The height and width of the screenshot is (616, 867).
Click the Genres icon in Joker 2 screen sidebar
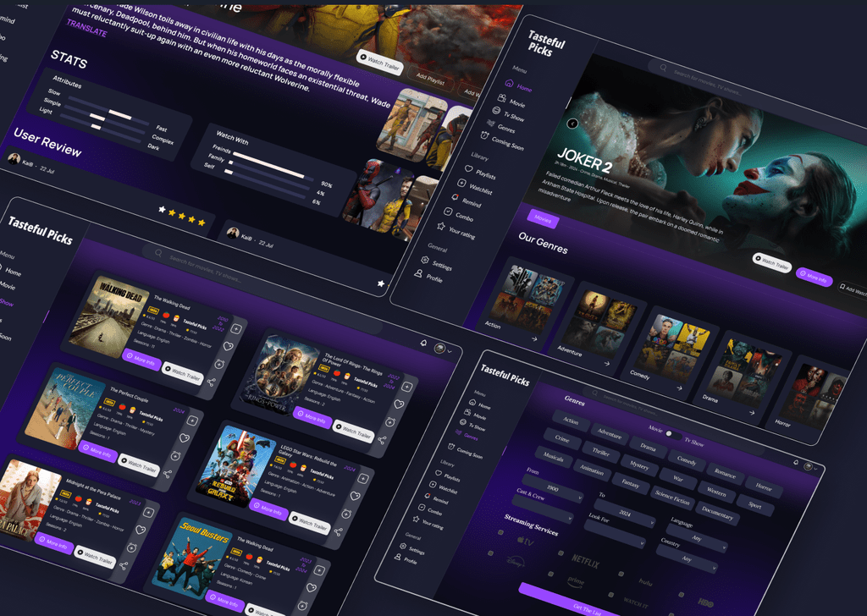(x=490, y=123)
